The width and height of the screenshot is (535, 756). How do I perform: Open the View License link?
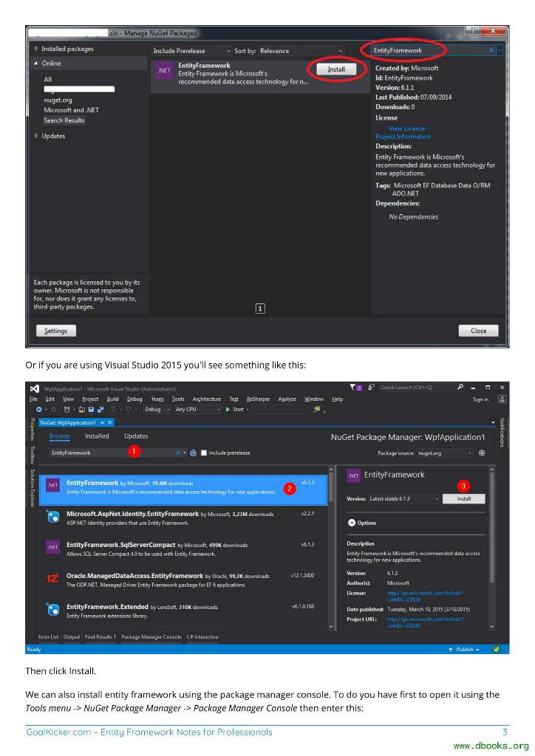[x=406, y=128]
